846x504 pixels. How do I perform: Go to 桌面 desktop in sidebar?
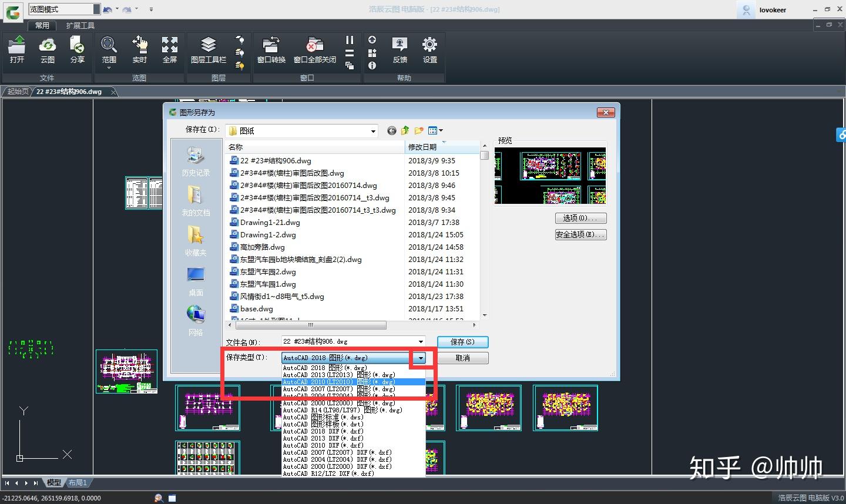tap(196, 281)
